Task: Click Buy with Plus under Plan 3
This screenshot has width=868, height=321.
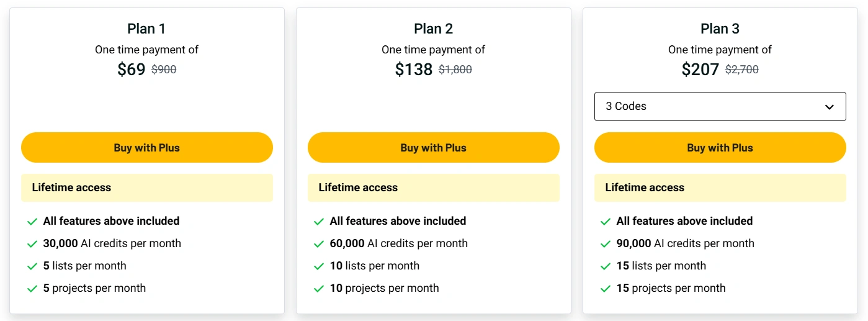Action: click(x=720, y=148)
